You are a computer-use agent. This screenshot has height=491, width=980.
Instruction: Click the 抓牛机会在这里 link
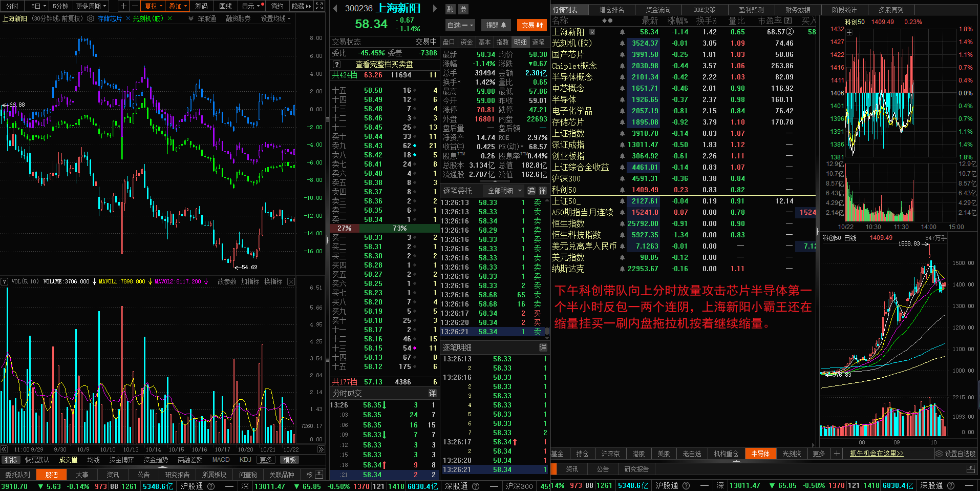coord(877,454)
